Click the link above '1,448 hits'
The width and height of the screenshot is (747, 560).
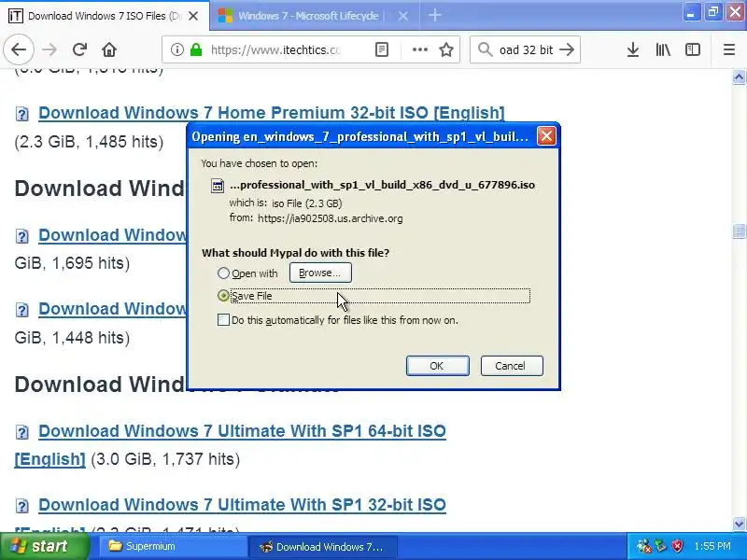112,309
